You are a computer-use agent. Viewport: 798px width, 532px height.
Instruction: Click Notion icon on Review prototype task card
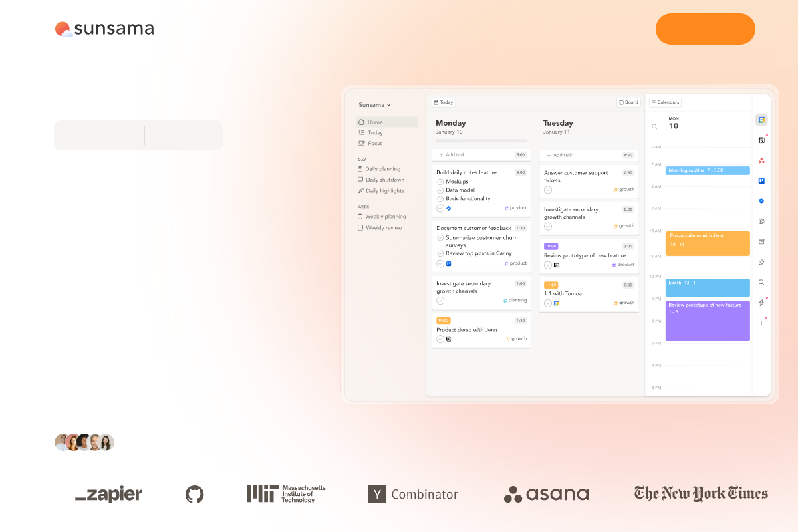(x=556, y=265)
